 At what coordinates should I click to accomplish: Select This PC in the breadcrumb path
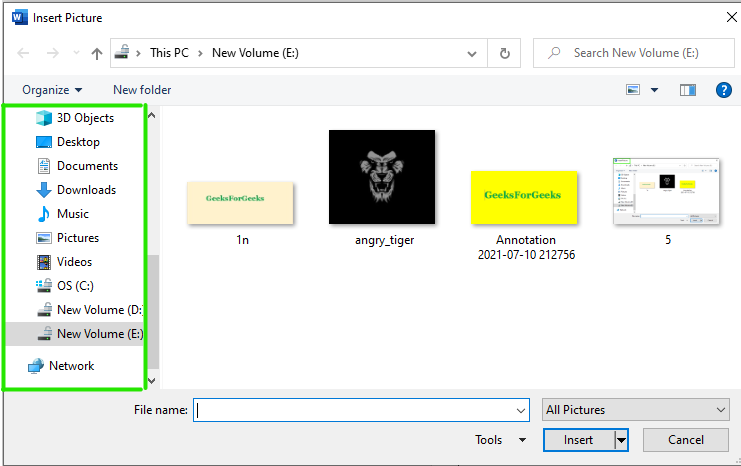tap(169, 53)
